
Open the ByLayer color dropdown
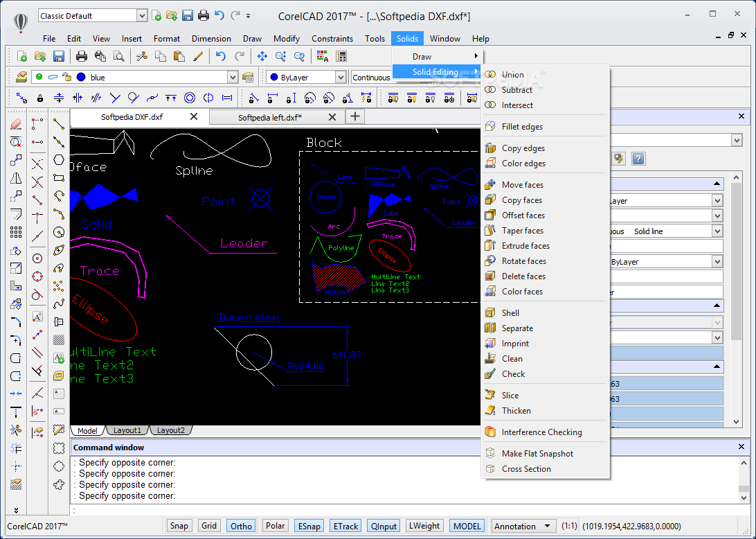pos(341,77)
